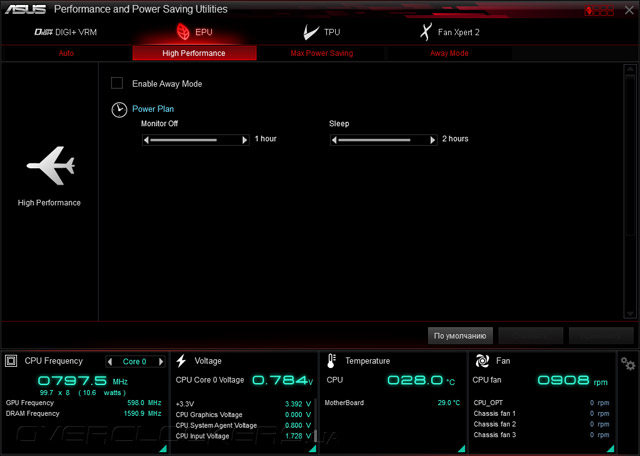Click the CPU_OPT fan row
The image size is (640, 456).
coord(541,403)
